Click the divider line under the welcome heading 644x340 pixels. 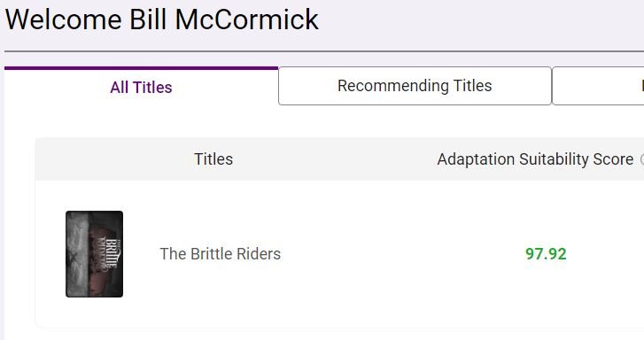pyautogui.click(x=324, y=51)
